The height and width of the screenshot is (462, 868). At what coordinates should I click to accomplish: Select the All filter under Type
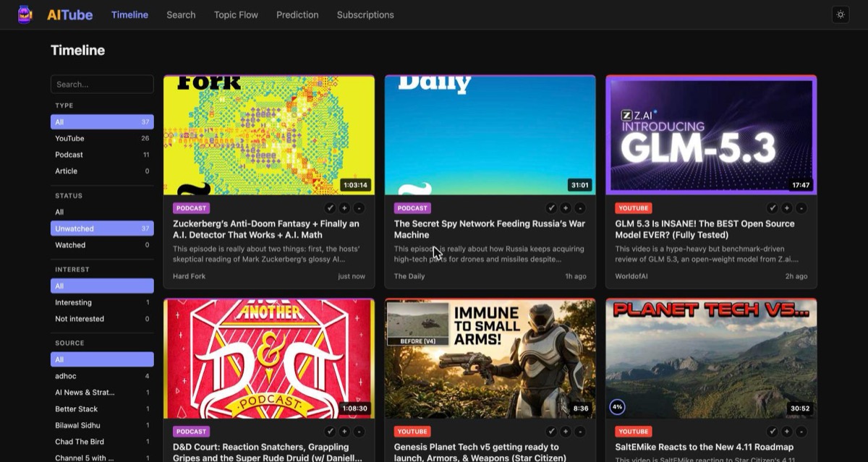pyautogui.click(x=102, y=121)
